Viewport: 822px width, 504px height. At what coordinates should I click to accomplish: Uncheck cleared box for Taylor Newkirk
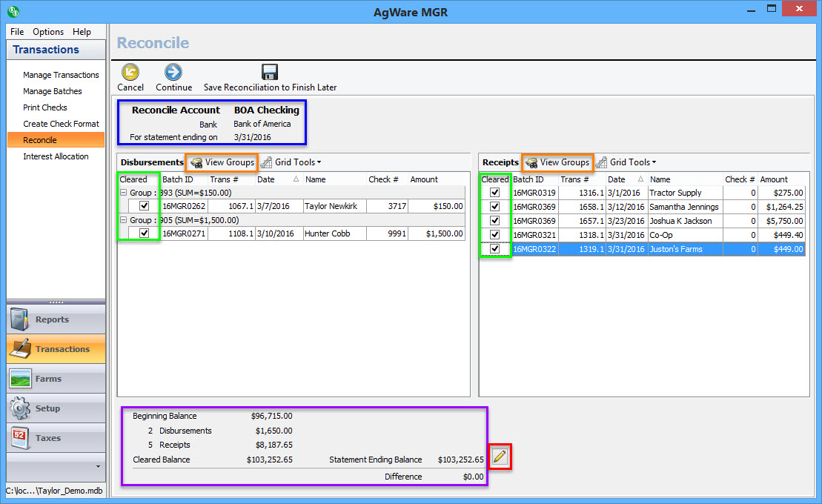click(x=145, y=206)
